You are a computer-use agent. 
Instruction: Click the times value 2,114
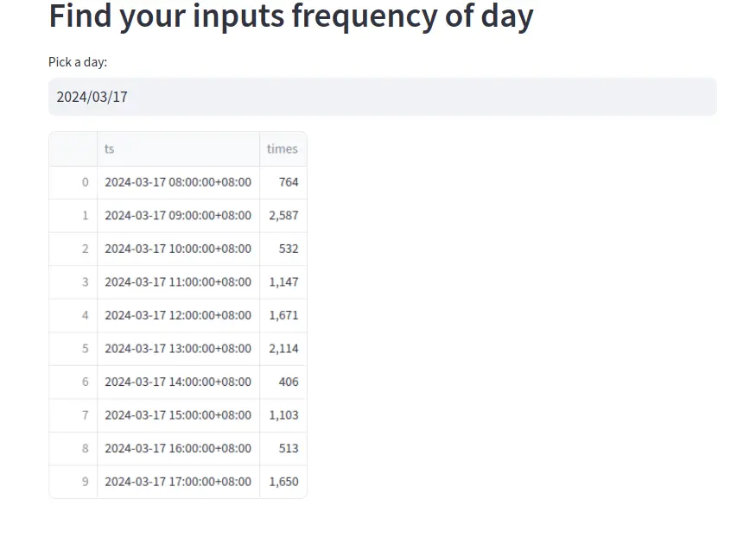[x=283, y=349]
